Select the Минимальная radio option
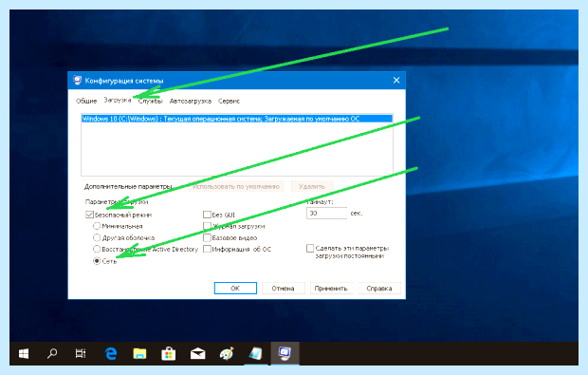The width and height of the screenshot is (588, 375). 97,226
